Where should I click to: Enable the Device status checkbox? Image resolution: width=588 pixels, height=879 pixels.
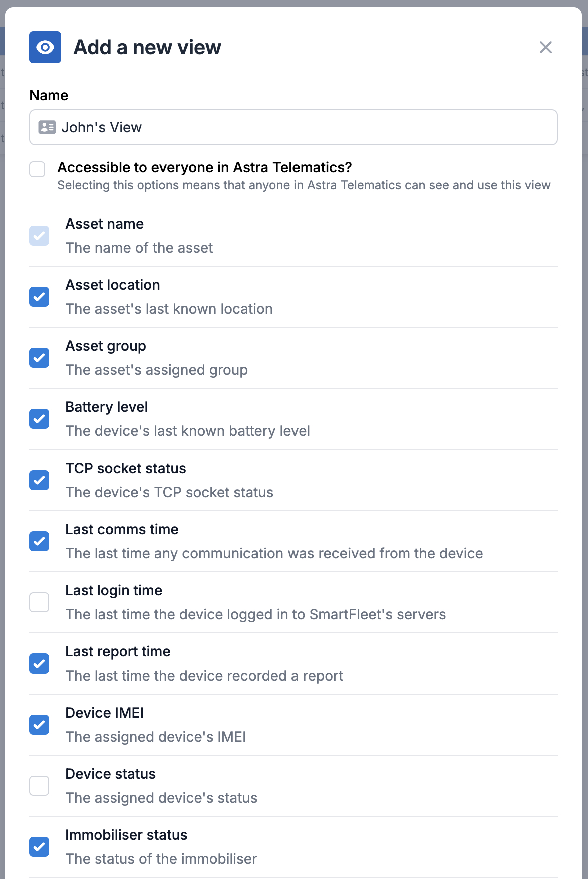click(39, 786)
